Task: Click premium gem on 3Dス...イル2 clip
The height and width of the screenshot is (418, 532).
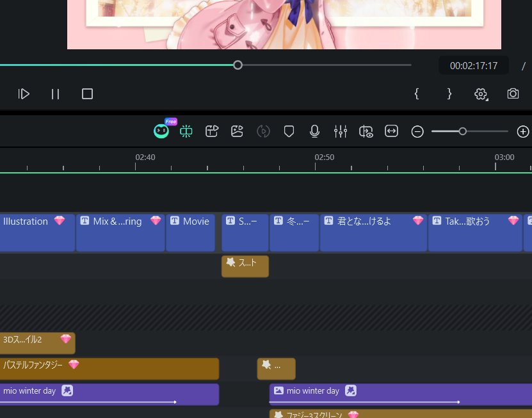Action: (66, 339)
